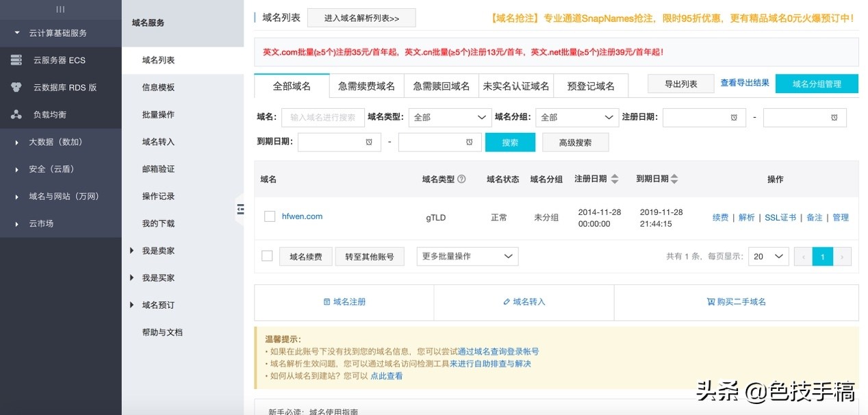Open 云数据库 RDS from the sidebar icon
The height and width of the screenshot is (415, 868).
click(x=15, y=87)
